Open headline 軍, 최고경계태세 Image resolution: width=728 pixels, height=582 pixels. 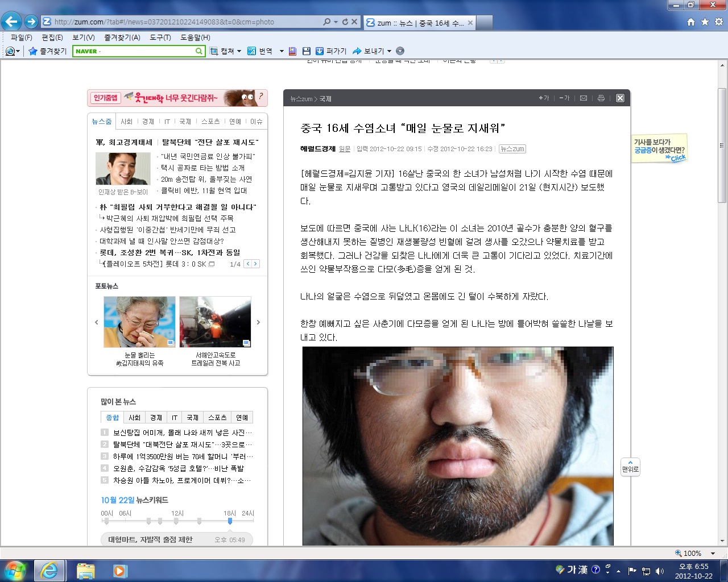pos(124,142)
